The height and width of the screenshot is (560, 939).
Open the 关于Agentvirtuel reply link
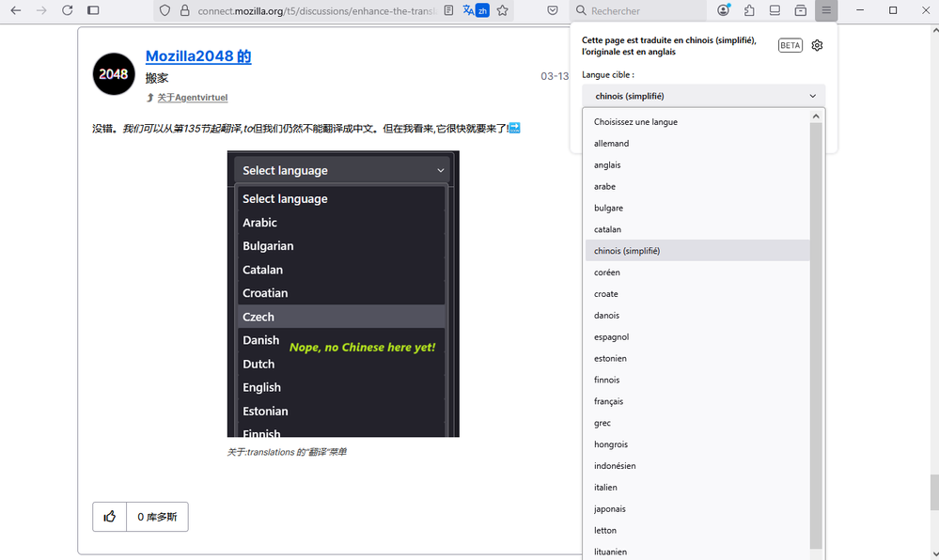193,98
